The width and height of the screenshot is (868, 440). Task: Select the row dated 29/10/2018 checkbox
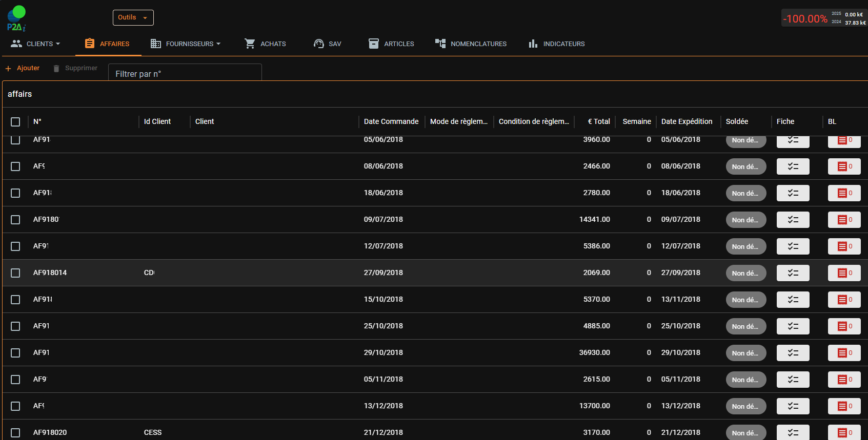pyautogui.click(x=15, y=353)
